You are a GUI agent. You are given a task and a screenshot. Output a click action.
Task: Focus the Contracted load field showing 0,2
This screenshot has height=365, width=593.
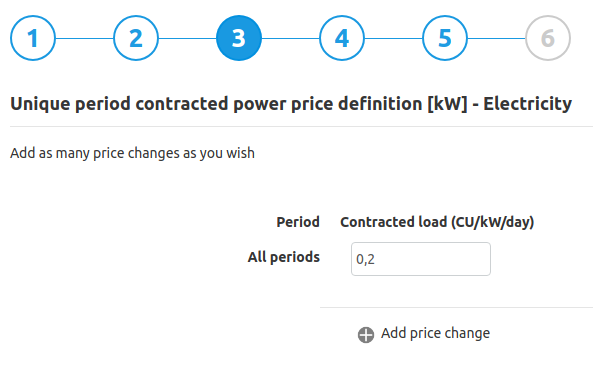421,259
